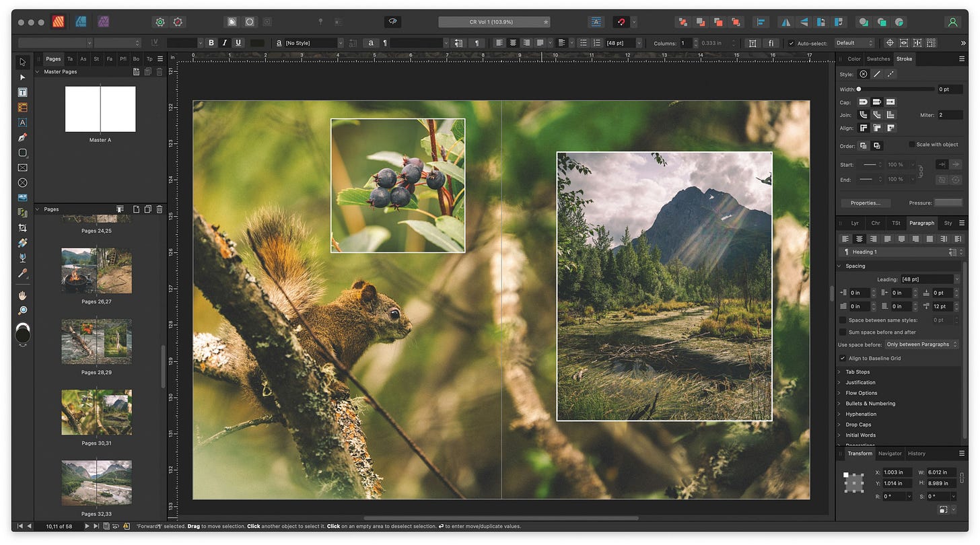Select the Move tool in the toolbox
Image resolution: width=980 pixels, height=545 pixels.
click(x=23, y=62)
